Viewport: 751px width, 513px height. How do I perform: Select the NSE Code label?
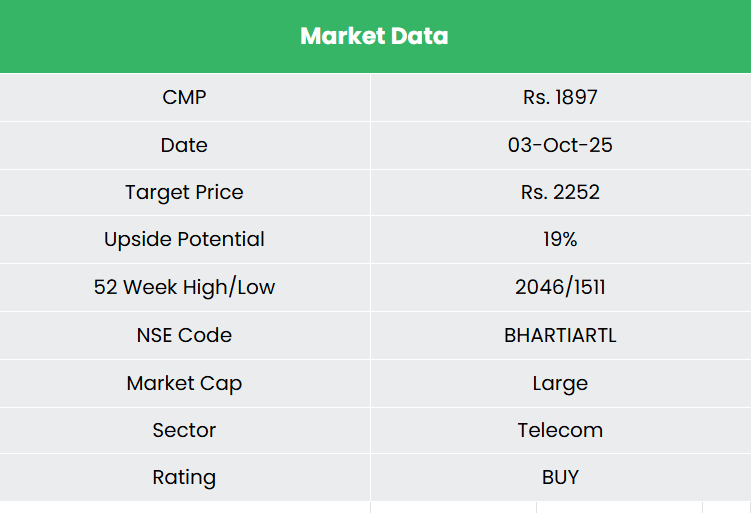184,335
